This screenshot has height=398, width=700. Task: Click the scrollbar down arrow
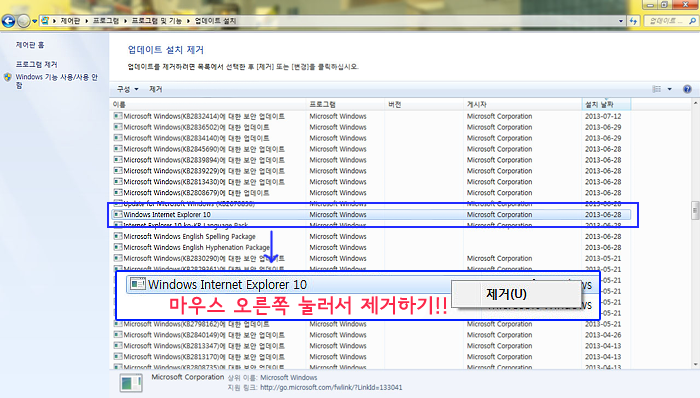(696, 365)
